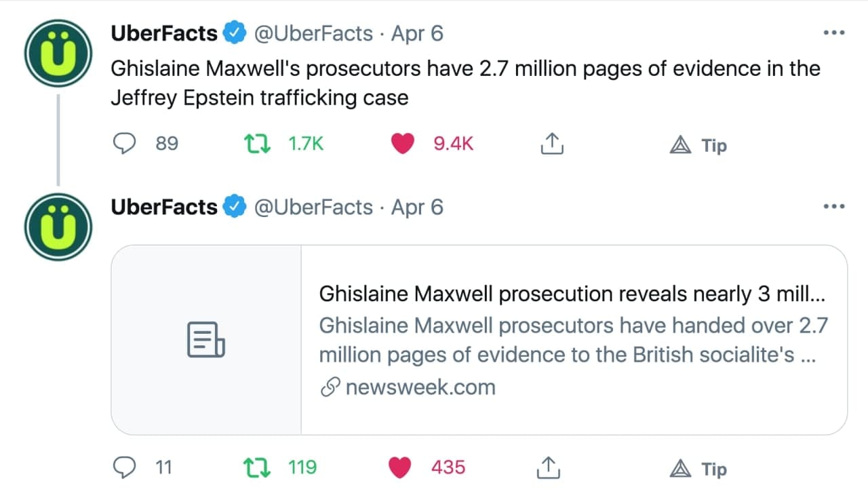Tip UberFacts on the second tweet

[698, 469]
